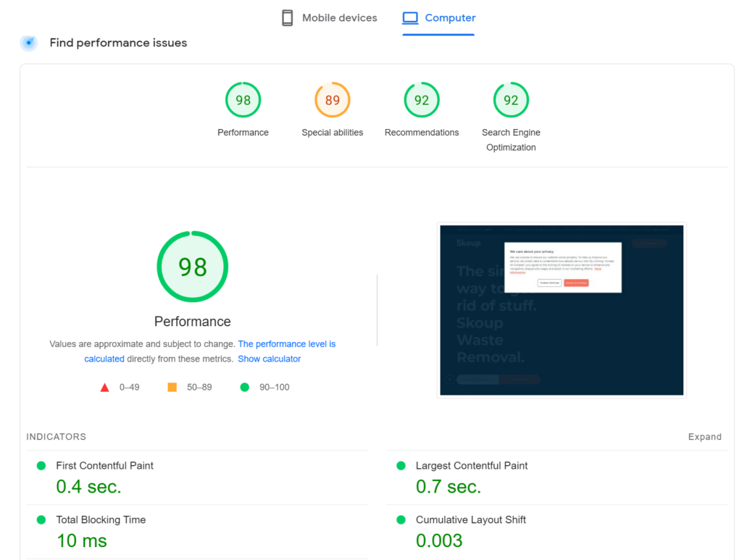This screenshot has height=560, width=742.
Task: Expand the Indicators section
Action: coord(704,437)
